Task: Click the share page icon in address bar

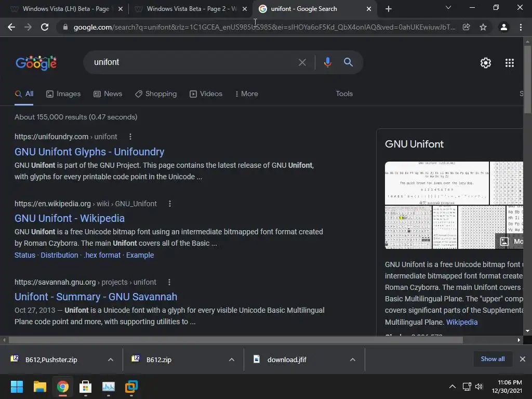Action: click(x=467, y=27)
